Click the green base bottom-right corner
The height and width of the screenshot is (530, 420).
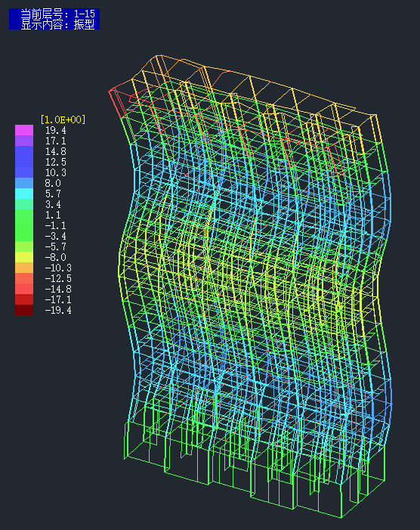click(x=341, y=517)
